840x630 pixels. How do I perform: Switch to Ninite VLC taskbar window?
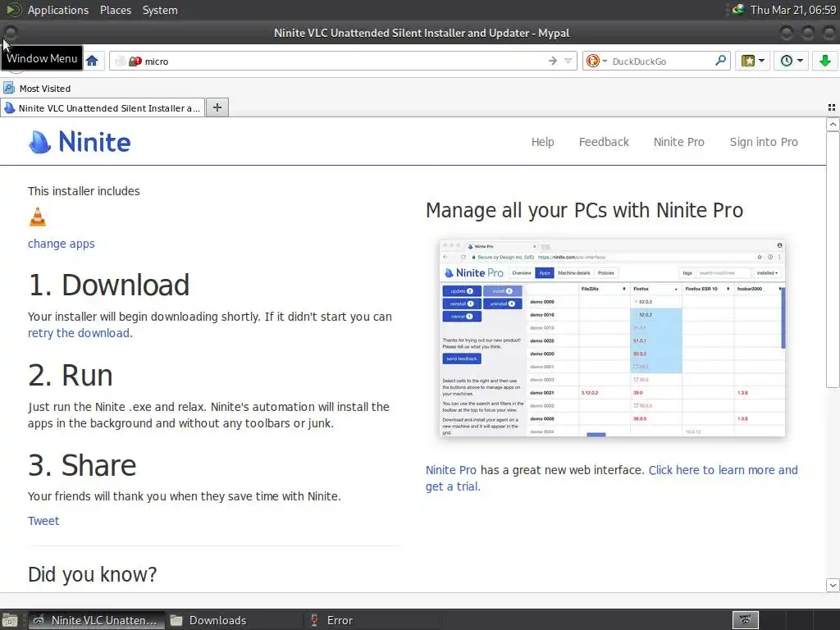coord(97,620)
